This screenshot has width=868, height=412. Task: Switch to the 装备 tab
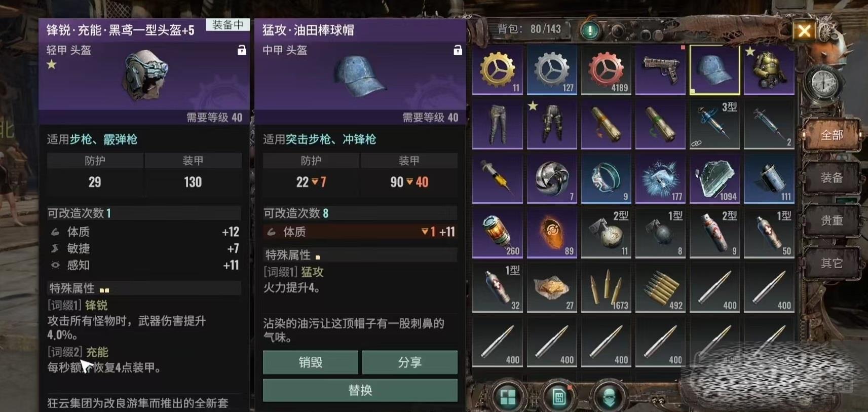coord(832,178)
